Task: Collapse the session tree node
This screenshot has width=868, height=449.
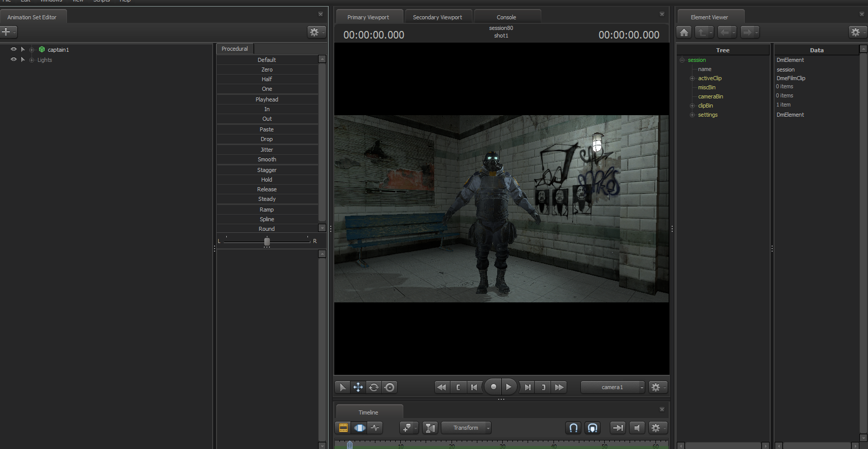Action: tap(682, 60)
